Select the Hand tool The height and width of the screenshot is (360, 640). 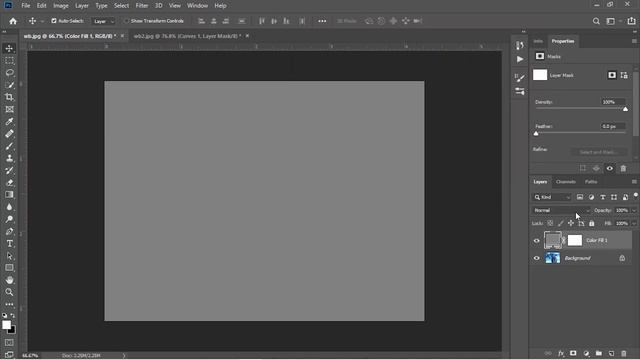9,280
